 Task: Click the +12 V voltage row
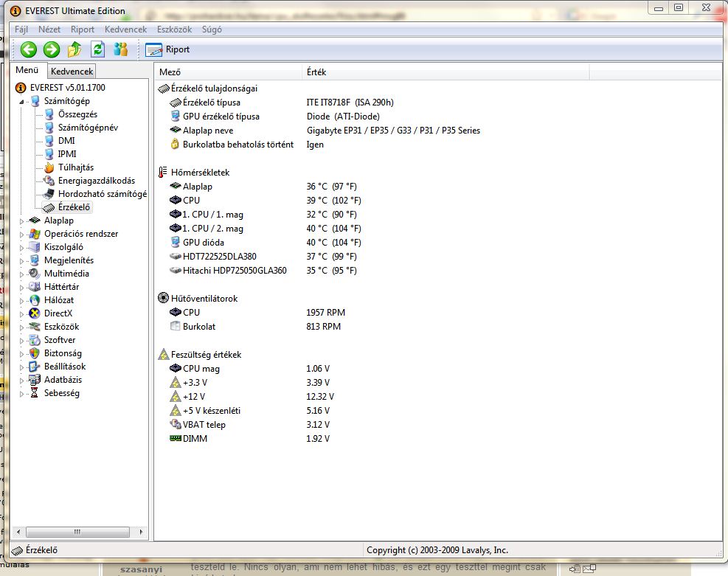click(252, 396)
